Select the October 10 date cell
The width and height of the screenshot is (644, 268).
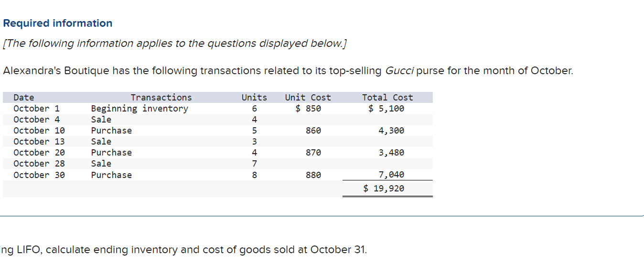point(39,131)
